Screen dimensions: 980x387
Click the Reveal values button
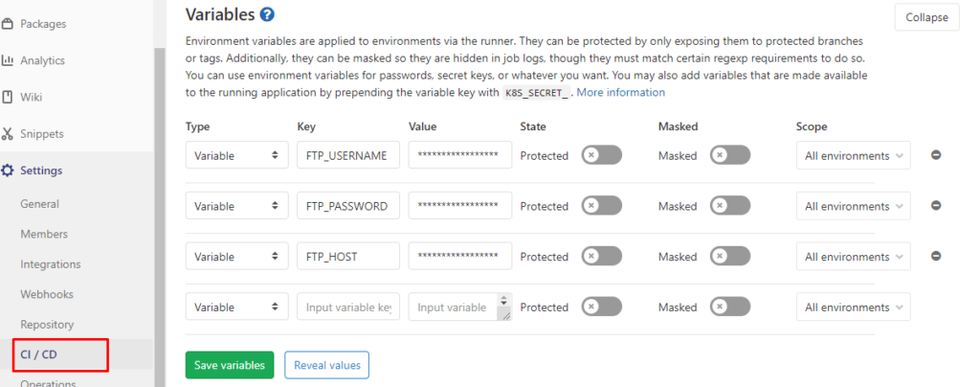click(x=327, y=365)
